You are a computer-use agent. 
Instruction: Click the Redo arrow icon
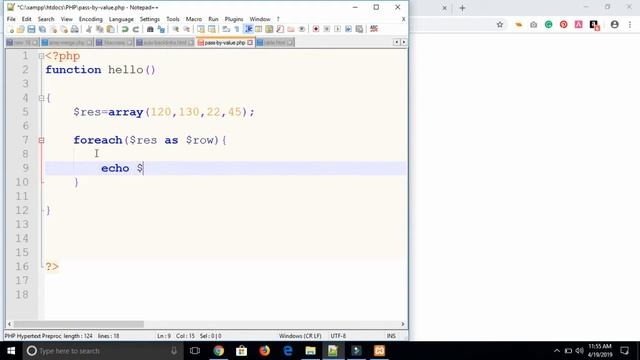[x=136, y=29]
